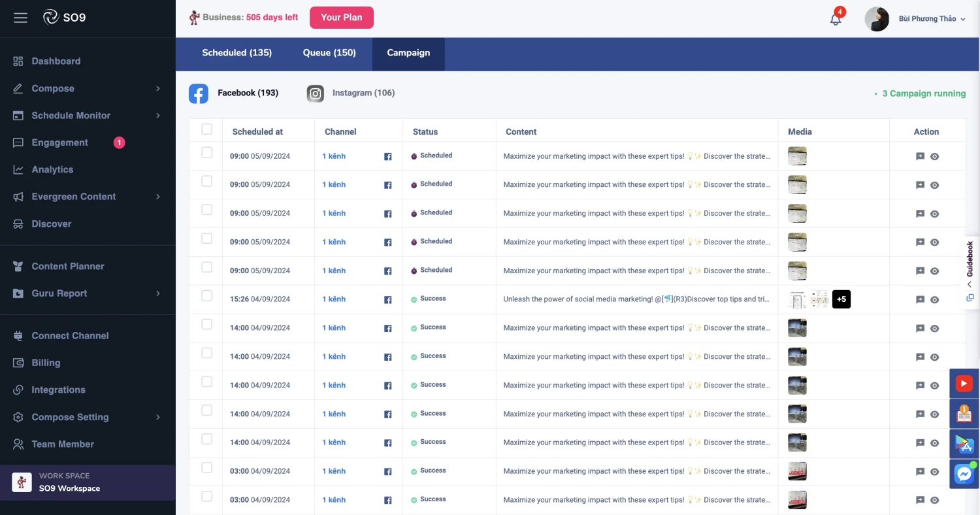Select the Instagram (106) filter
980x515 pixels.
[x=351, y=93]
